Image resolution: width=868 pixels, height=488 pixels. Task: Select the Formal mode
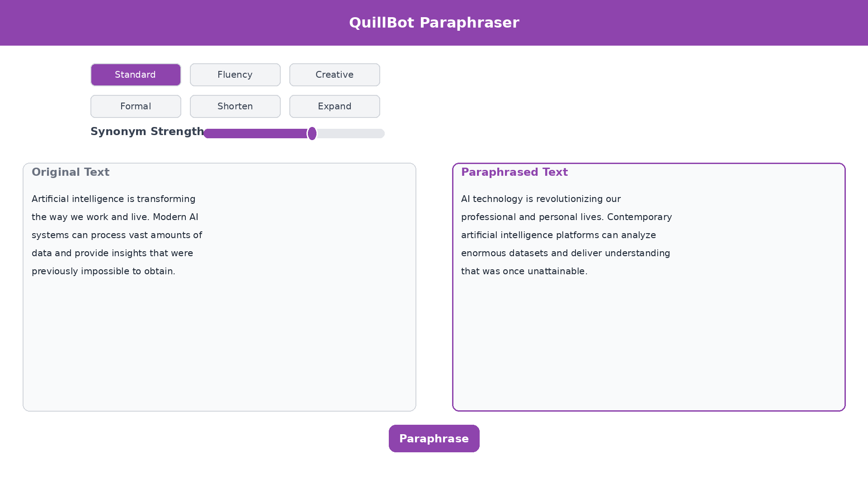pos(135,106)
